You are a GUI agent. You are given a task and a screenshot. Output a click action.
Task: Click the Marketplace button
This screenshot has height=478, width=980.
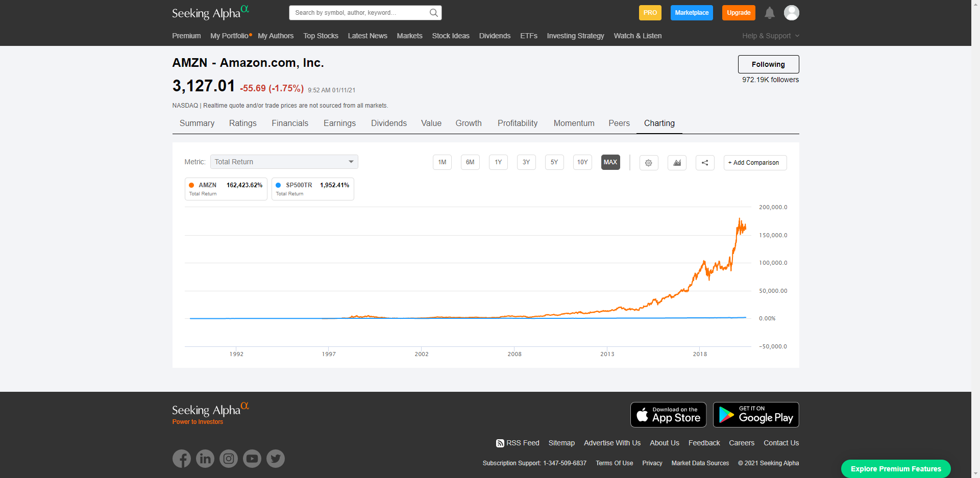tap(692, 13)
